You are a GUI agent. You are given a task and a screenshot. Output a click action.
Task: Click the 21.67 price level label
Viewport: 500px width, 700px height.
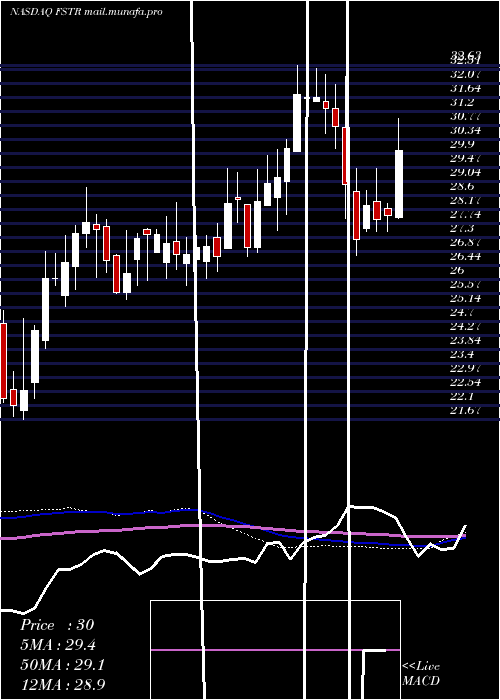(x=465, y=411)
